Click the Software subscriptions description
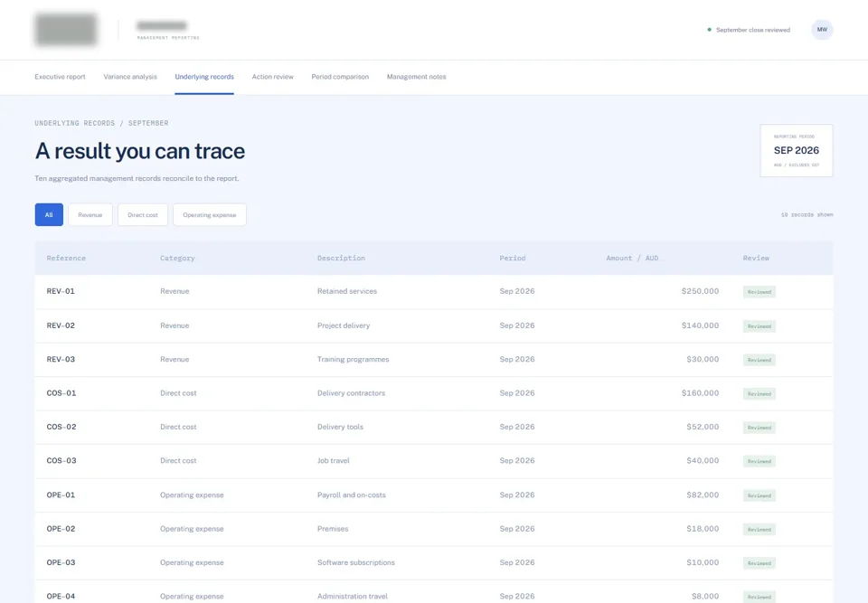 click(x=356, y=562)
